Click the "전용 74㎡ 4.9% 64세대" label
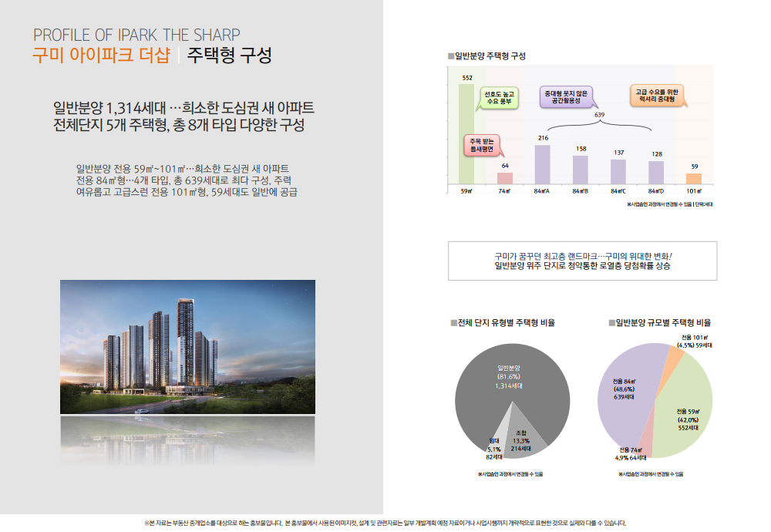 click(631, 454)
